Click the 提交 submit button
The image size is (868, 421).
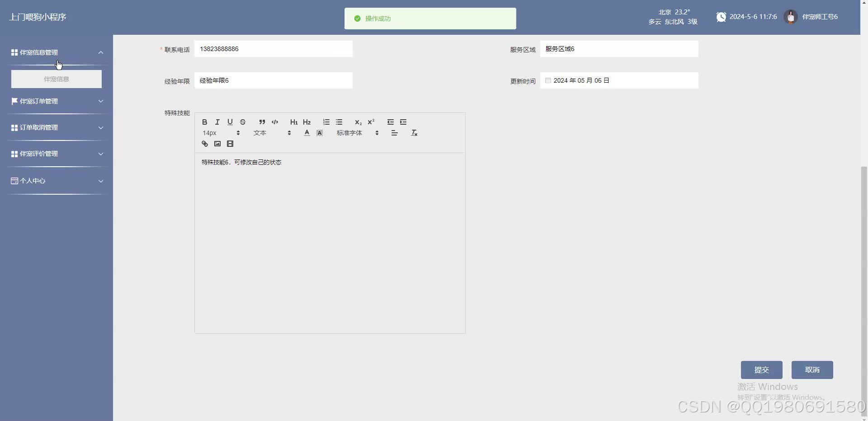(761, 370)
